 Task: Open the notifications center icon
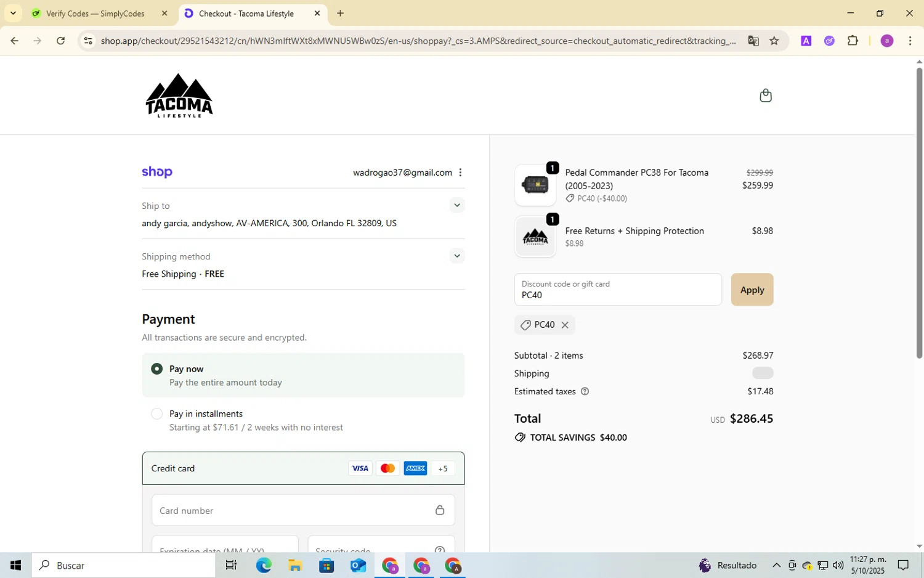(x=903, y=565)
